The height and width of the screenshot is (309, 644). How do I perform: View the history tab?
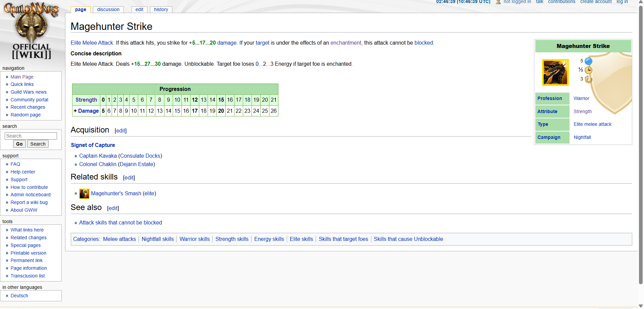tap(161, 9)
